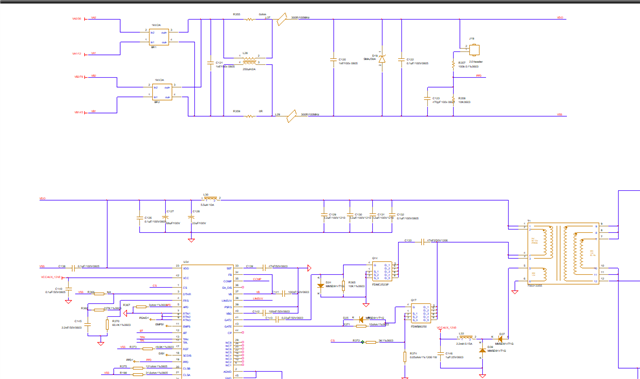The image size is (640, 379).
Task: Click the large transformer symbol
Action: tap(563, 253)
